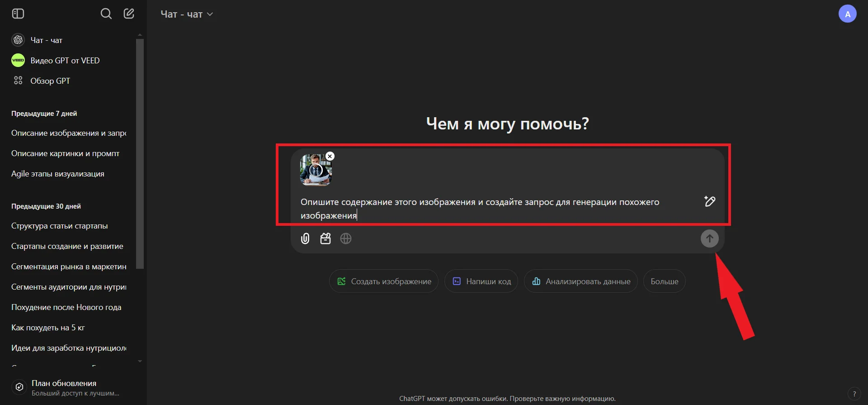868x405 pixels.
Task: Open chat search with the magnifier icon
Action: (106, 14)
